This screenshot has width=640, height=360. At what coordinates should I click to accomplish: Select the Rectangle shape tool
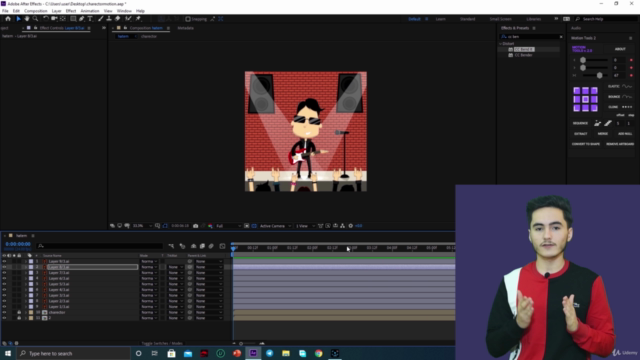click(x=73, y=19)
